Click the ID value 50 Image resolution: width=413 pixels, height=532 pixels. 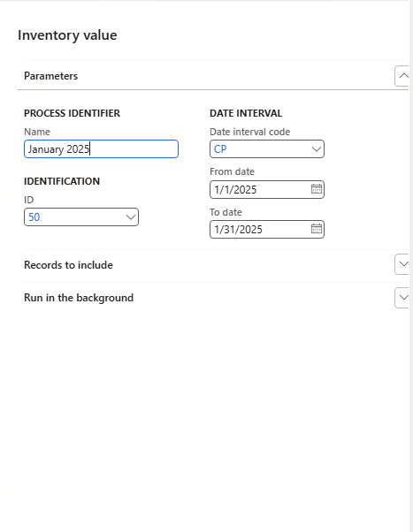34,217
